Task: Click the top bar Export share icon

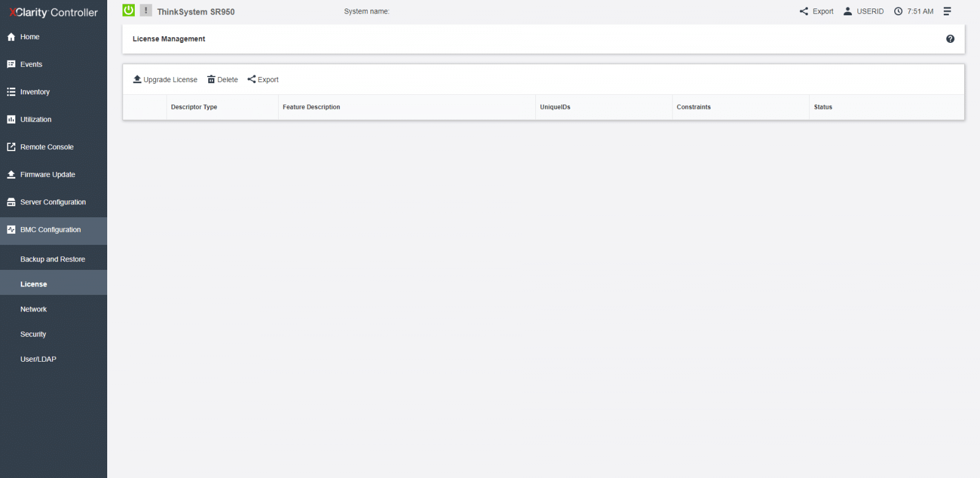Action: coord(804,11)
